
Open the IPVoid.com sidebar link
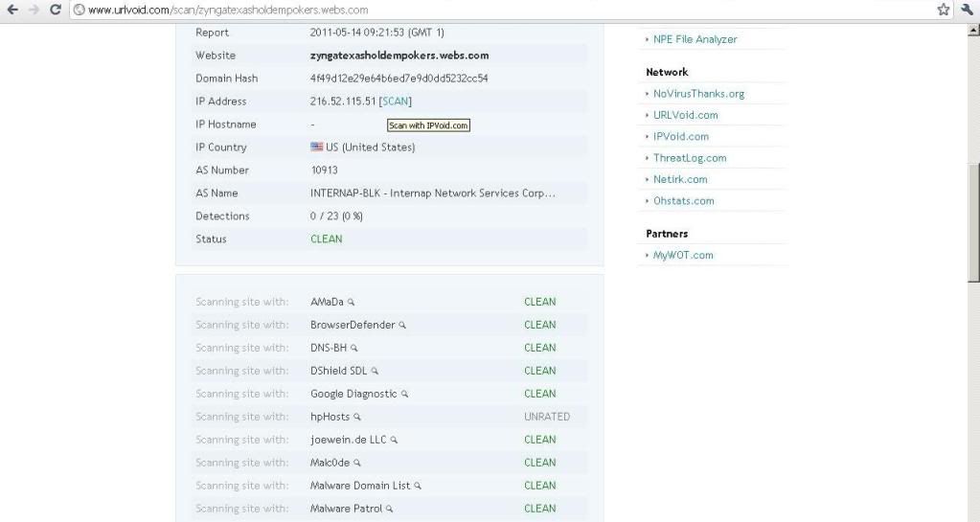681,136
